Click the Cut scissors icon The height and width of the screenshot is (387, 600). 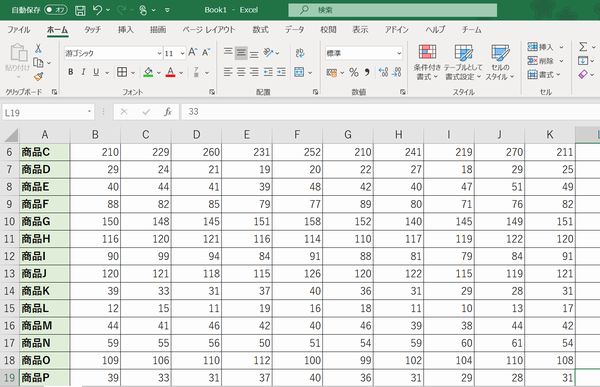click(x=38, y=48)
